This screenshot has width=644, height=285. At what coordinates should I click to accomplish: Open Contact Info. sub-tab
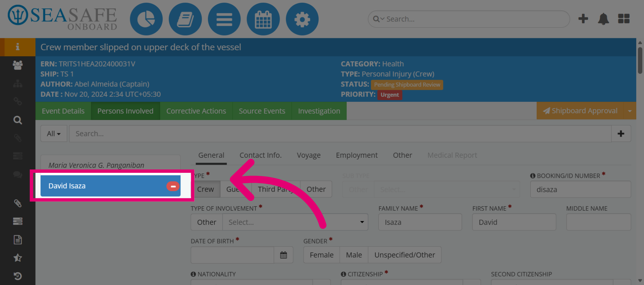coord(261,155)
